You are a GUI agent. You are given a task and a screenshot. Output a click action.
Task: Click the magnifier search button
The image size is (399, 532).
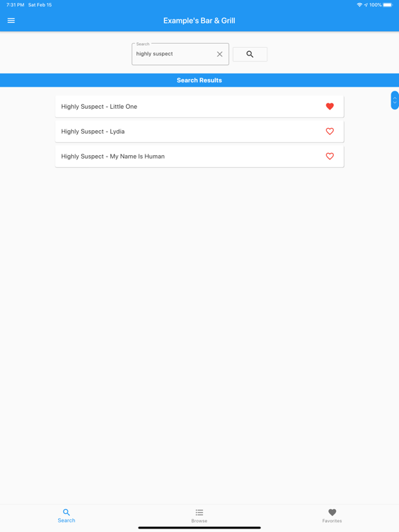point(249,54)
